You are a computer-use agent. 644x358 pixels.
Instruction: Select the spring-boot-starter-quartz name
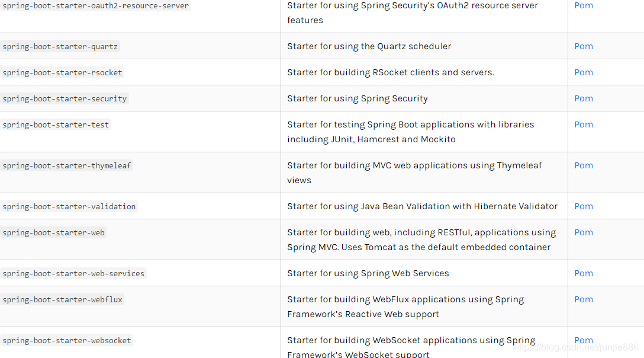[x=60, y=46]
